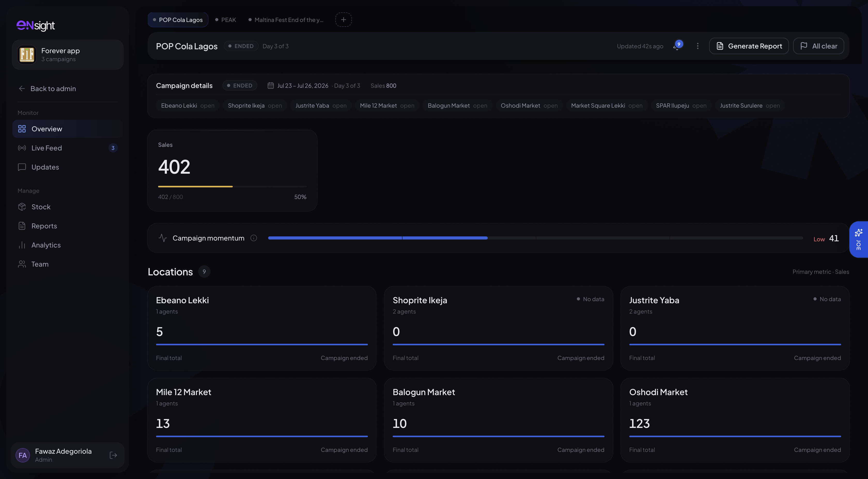Click the FA user avatar
The height and width of the screenshot is (479, 868).
tap(22, 456)
